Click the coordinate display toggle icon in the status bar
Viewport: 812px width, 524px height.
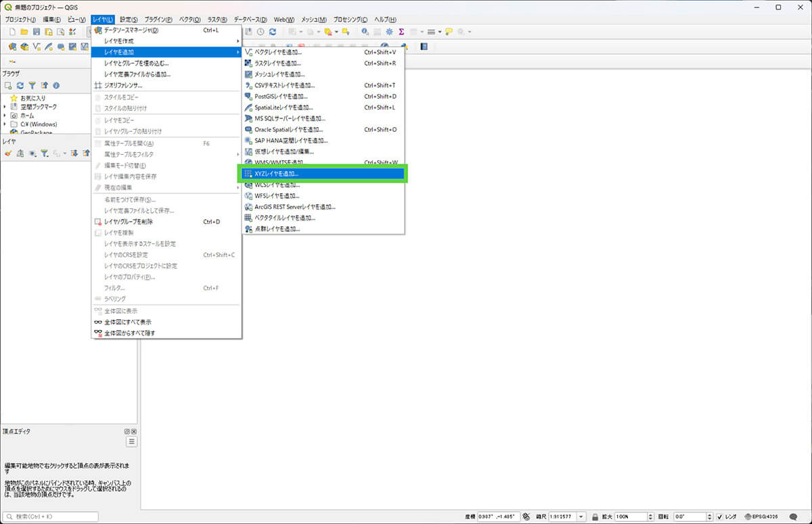tap(526, 517)
